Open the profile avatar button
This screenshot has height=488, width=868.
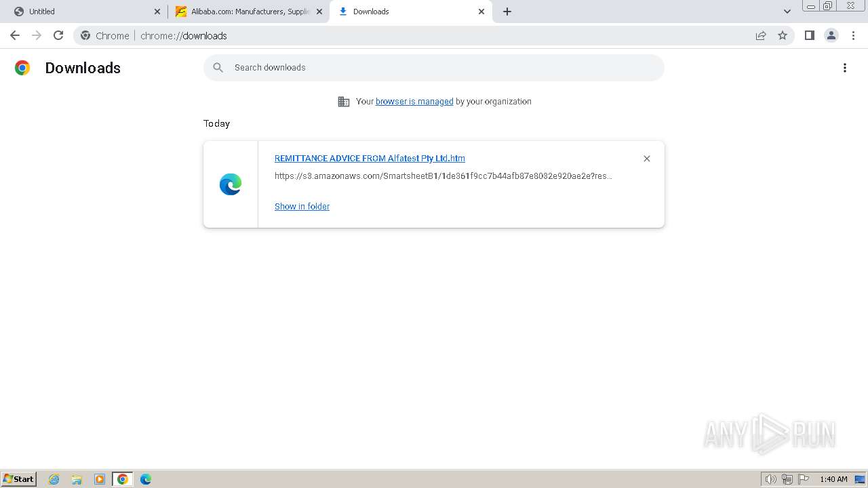click(x=831, y=35)
